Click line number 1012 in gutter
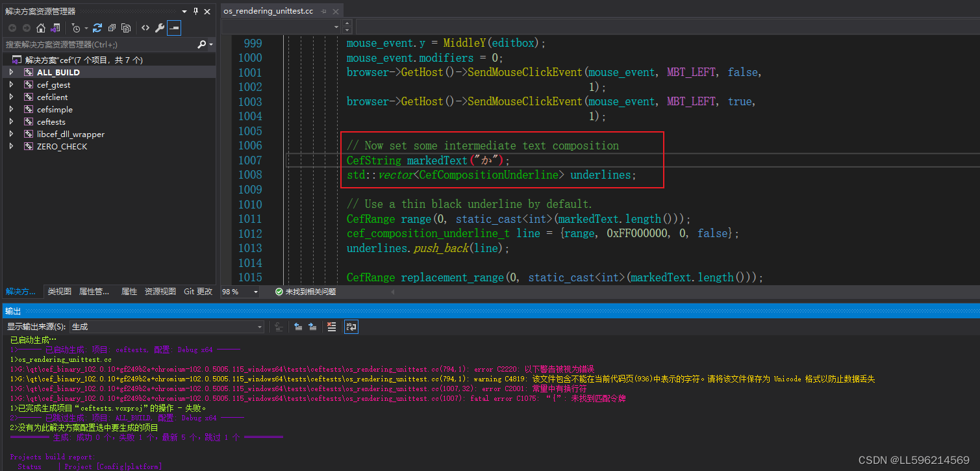The height and width of the screenshot is (471, 980). tap(250, 233)
